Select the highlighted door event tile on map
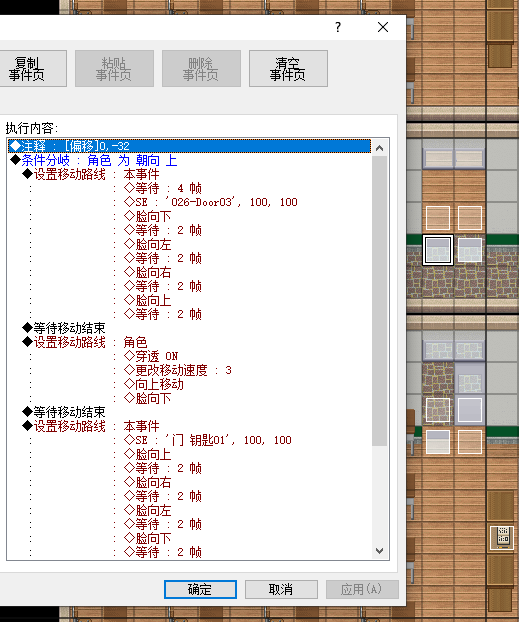This screenshot has height=622, width=519. point(438,250)
